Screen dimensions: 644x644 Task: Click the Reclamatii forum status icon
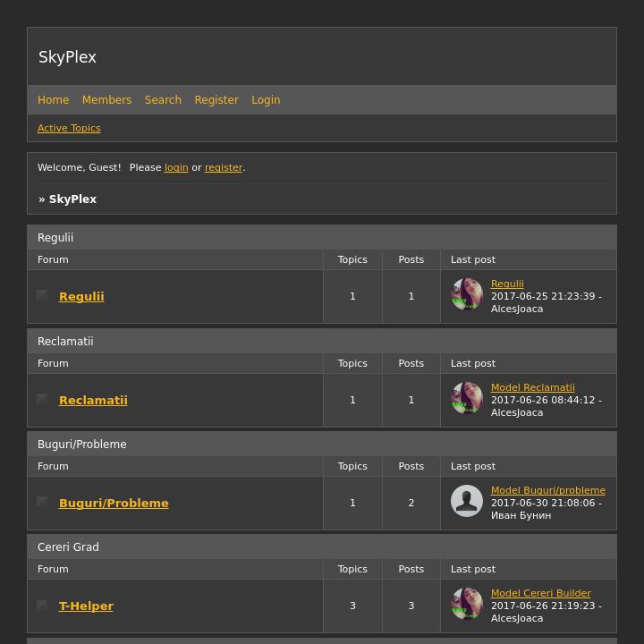42,399
